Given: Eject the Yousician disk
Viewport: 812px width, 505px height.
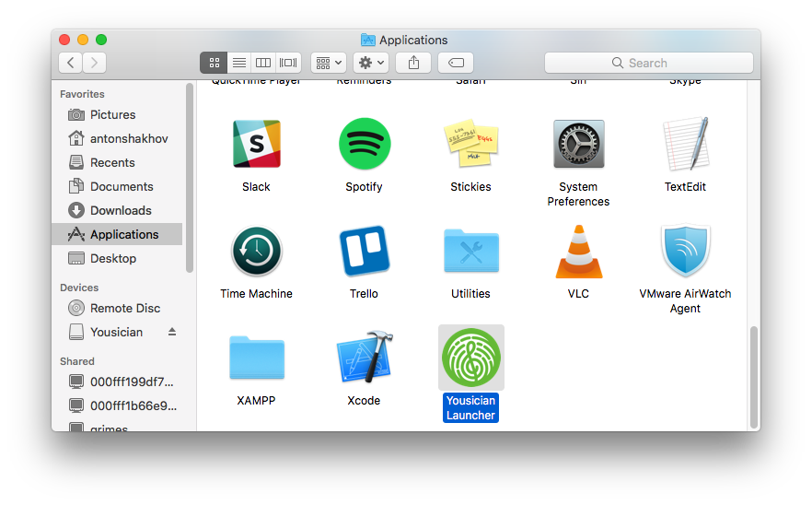Looking at the screenshot, I should click(171, 332).
